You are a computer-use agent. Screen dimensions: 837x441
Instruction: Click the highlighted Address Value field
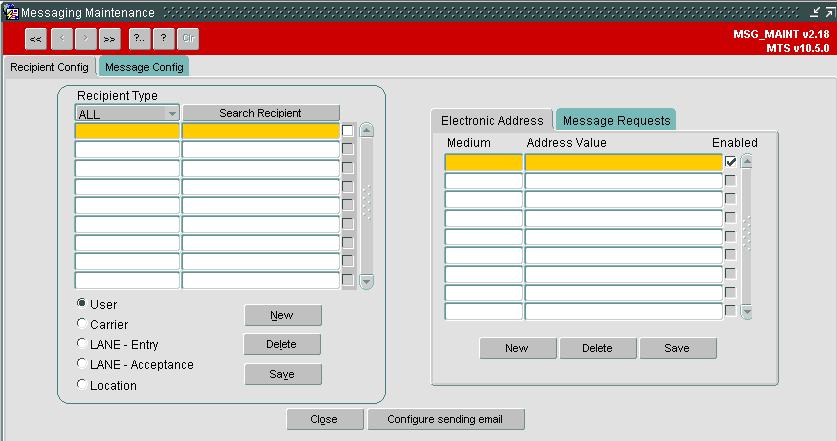[623, 162]
